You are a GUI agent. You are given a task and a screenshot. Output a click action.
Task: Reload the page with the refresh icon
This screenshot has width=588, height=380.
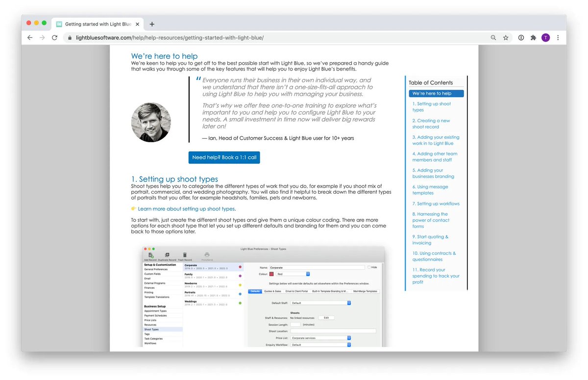pyautogui.click(x=54, y=37)
